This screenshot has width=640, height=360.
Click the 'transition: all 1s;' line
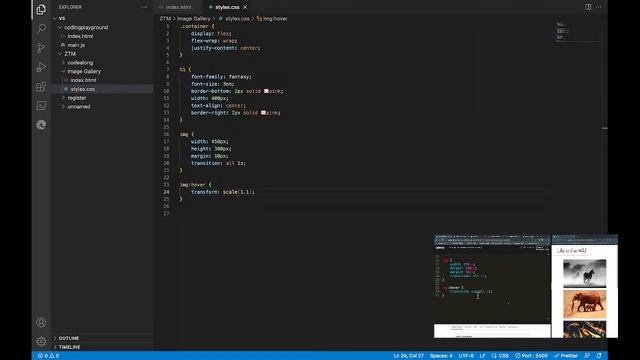click(218, 163)
